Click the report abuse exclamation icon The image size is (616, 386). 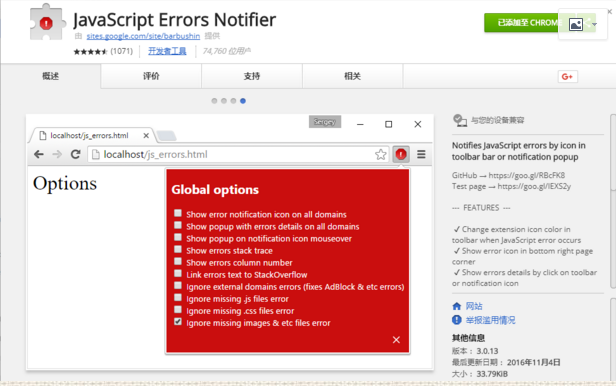pos(456,320)
